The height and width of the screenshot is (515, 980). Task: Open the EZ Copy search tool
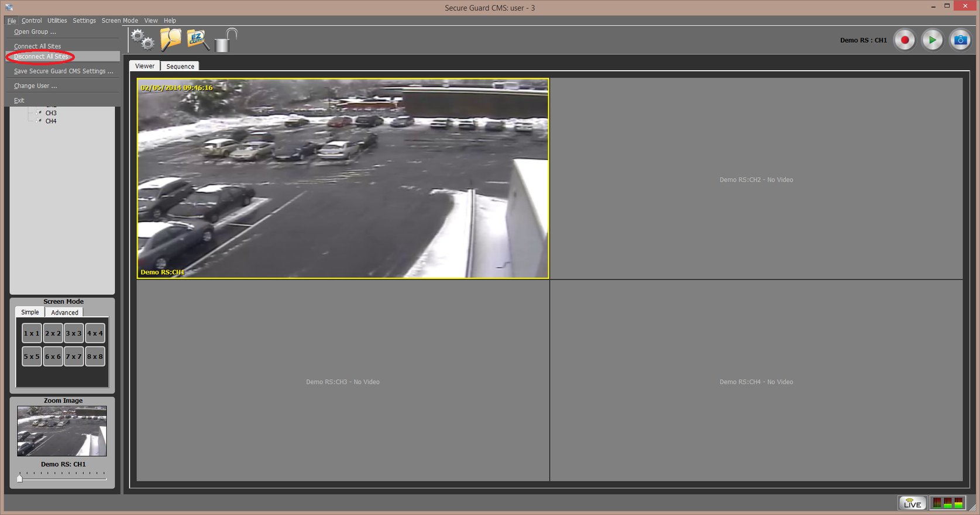pyautogui.click(x=198, y=40)
